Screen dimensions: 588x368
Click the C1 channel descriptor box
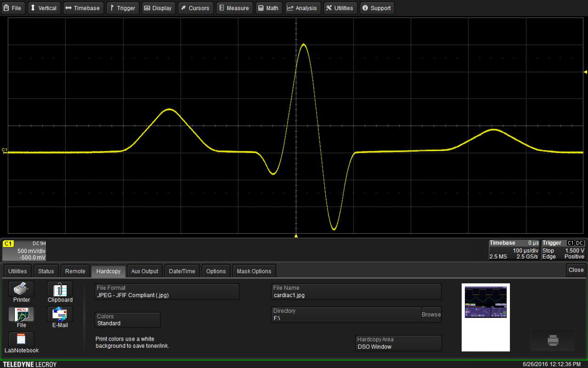[24, 250]
